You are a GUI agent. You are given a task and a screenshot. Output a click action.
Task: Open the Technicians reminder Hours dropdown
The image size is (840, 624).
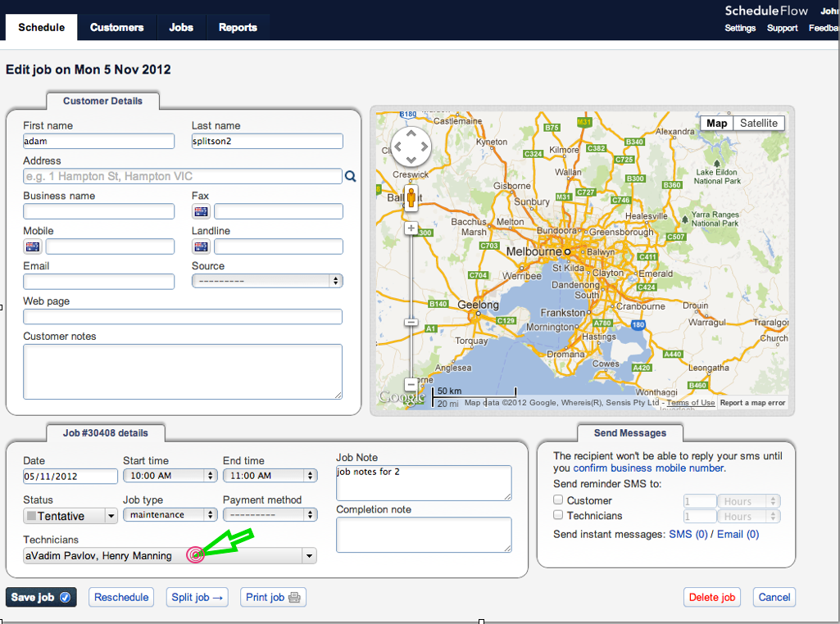[749, 517]
